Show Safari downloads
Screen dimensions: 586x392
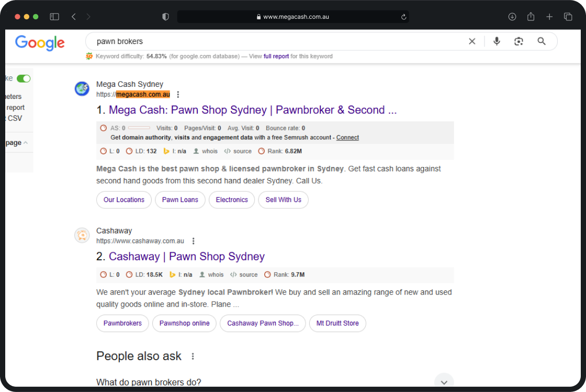click(x=512, y=16)
